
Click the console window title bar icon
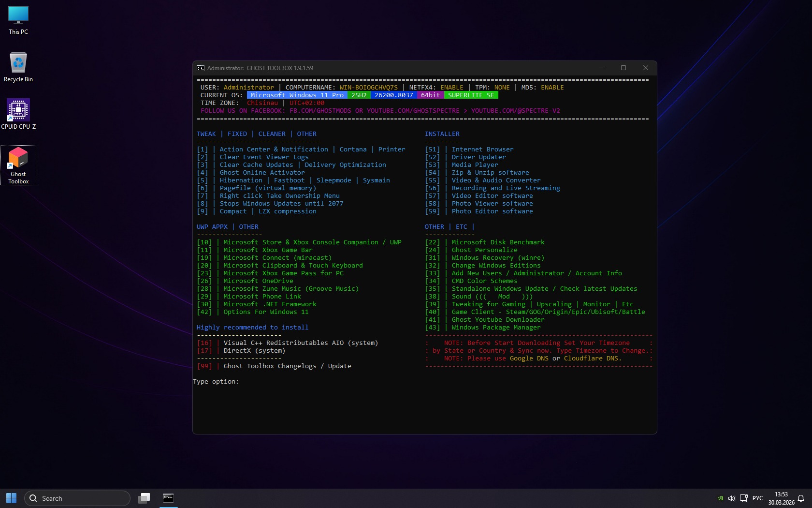(201, 68)
